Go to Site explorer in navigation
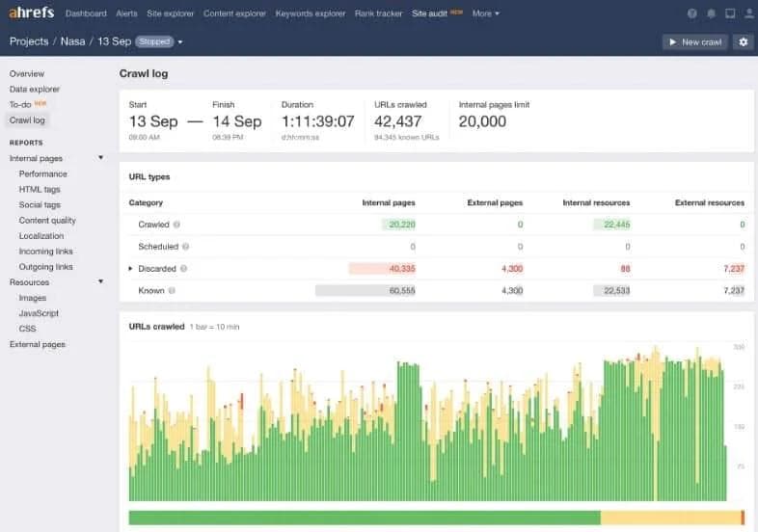758x532 pixels. (171, 13)
